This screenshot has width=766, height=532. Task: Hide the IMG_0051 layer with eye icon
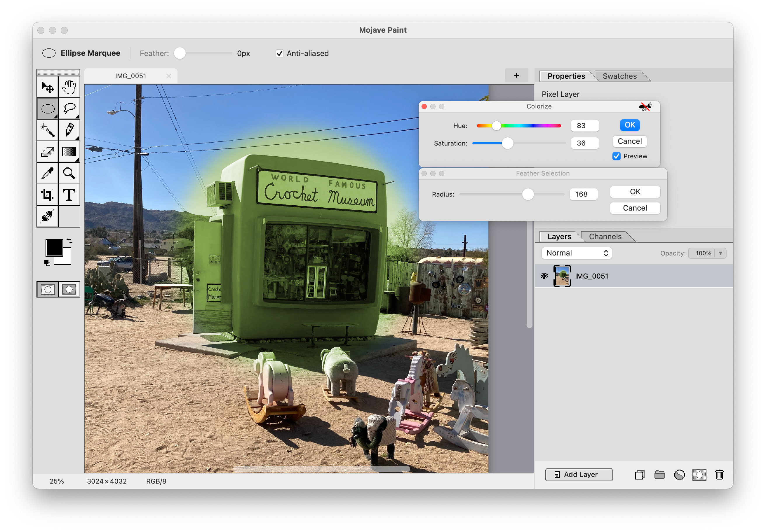(544, 276)
